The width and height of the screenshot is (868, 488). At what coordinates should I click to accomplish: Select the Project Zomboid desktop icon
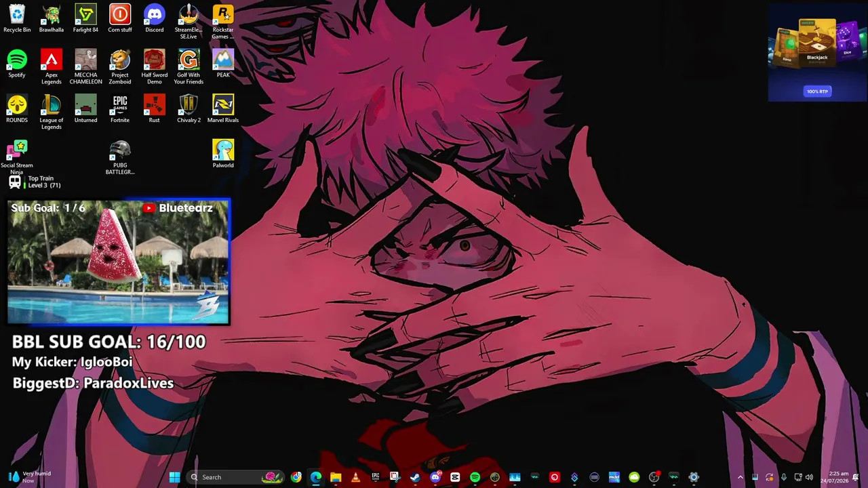point(120,67)
